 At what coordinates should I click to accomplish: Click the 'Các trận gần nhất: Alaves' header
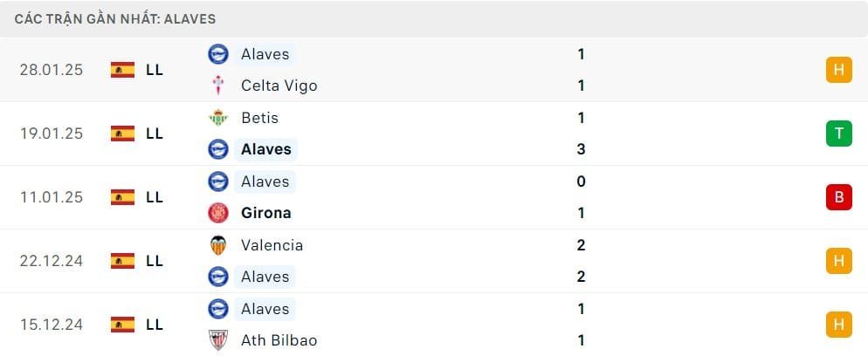click(115, 18)
